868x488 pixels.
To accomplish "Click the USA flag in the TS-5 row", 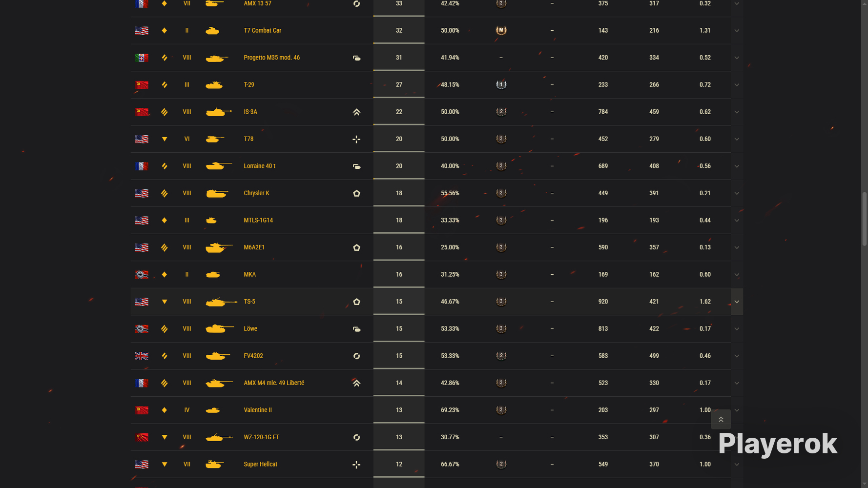I will coord(142,302).
